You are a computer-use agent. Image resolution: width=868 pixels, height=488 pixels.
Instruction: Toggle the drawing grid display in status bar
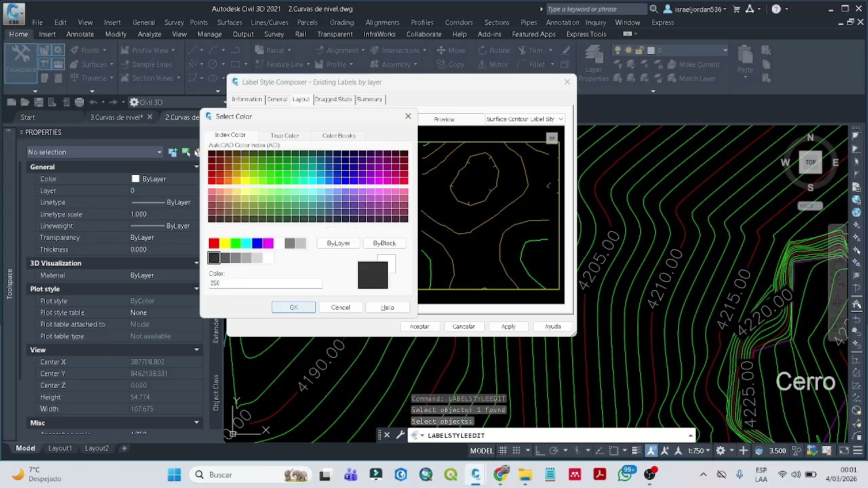coord(502,450)
